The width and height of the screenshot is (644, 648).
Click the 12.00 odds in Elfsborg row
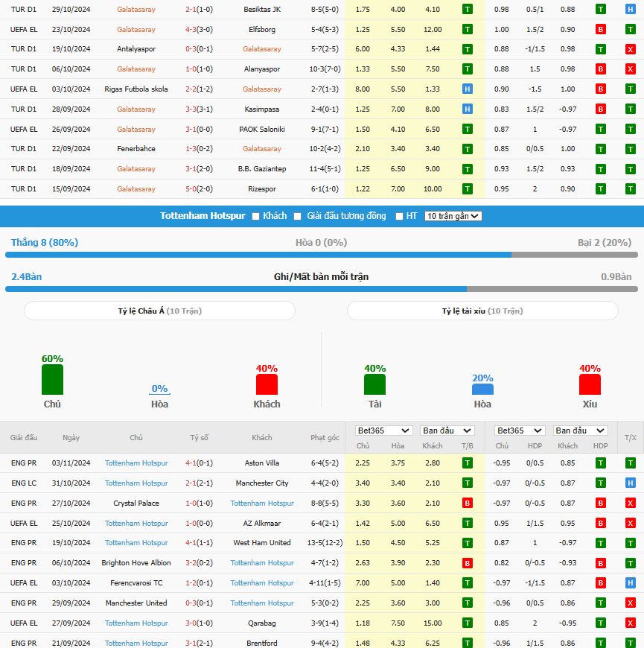(433, 30)
